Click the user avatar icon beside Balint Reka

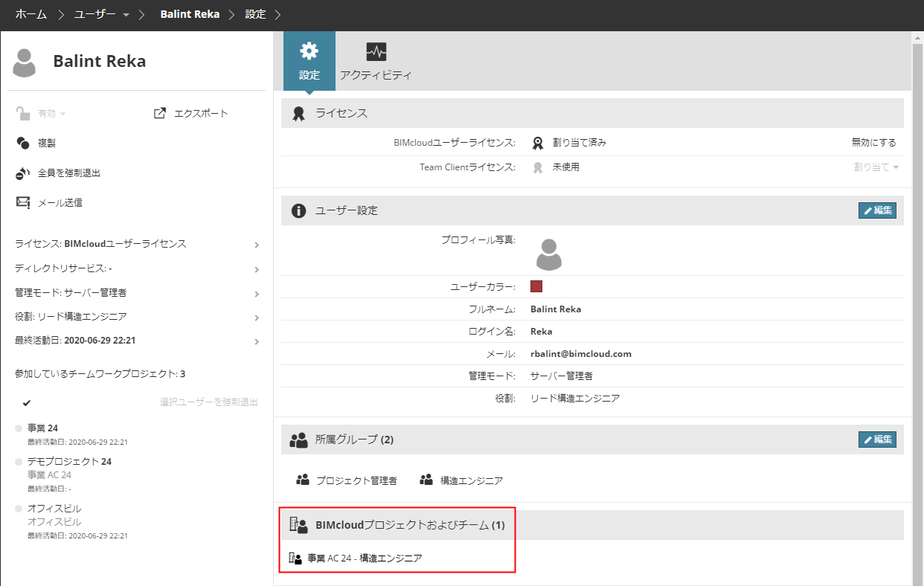[25, 62]
